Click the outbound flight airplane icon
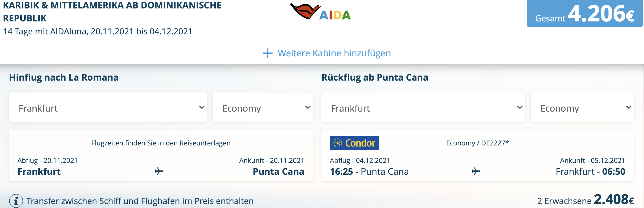644x208 pixels. pyautogui.click(x=159, y=171)
